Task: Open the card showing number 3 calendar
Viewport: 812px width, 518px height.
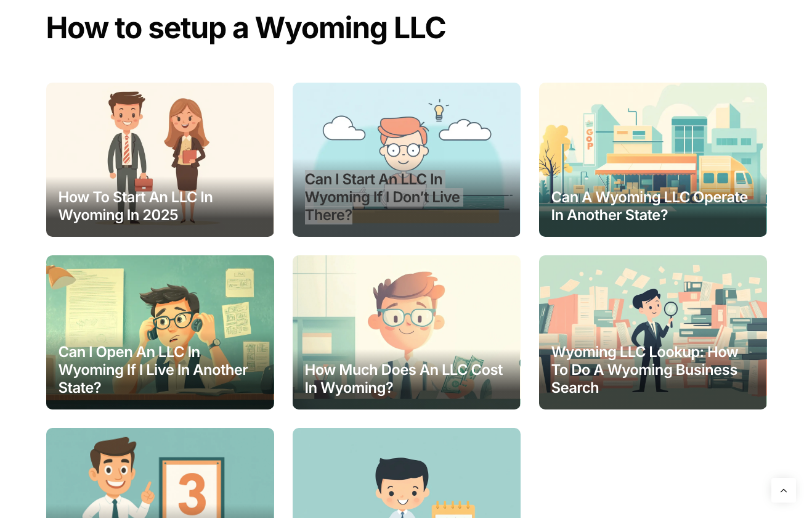Action: (160, 473)
